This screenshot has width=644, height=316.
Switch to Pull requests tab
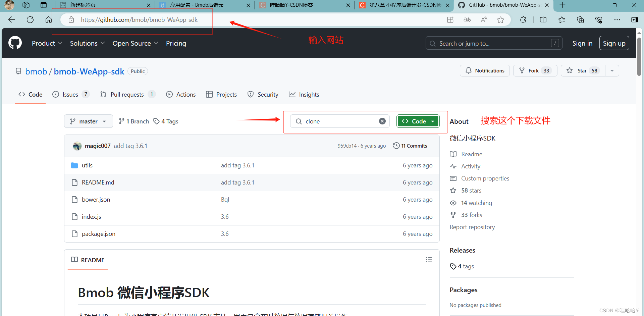[128, 94]
